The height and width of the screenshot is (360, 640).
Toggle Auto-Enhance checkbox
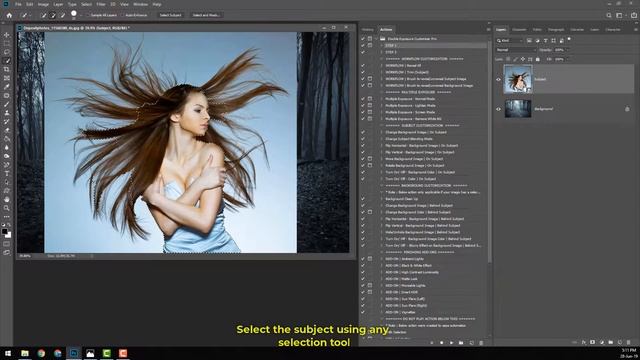click(122, 15)
